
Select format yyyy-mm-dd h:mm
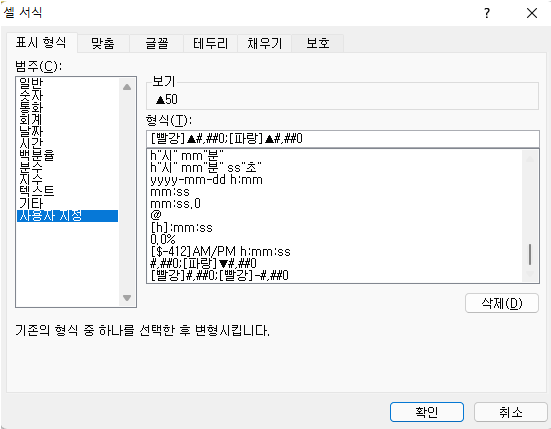pyautogui.click(x=336, y=180)
